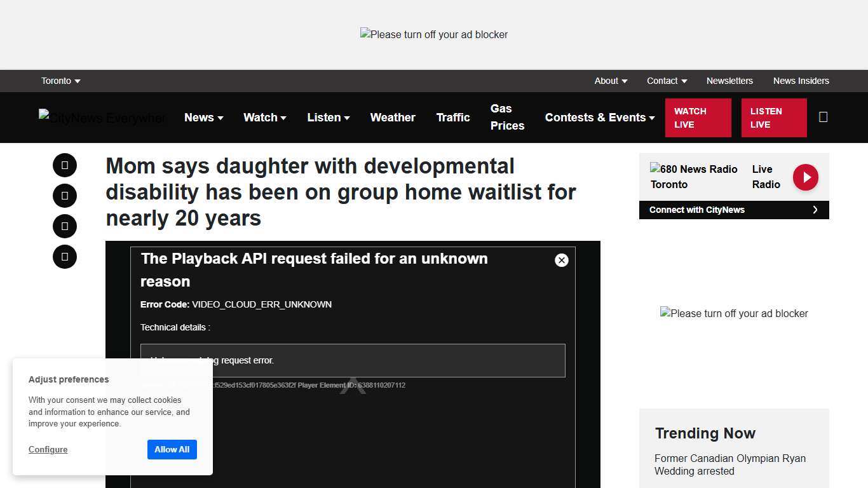Open the Toronto city selector dropdown
Screen dimensions: 868x488
pyautogui.click(x=60, y=81)
